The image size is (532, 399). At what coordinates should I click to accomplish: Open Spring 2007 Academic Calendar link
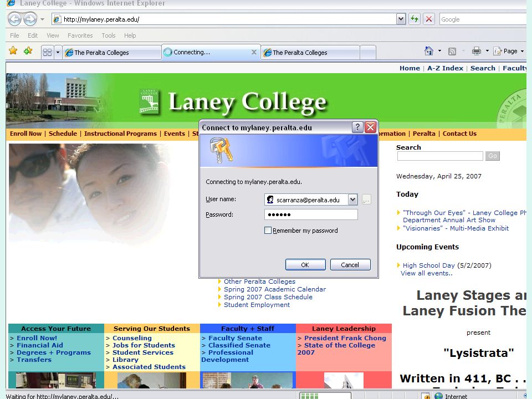click(275, 289)
